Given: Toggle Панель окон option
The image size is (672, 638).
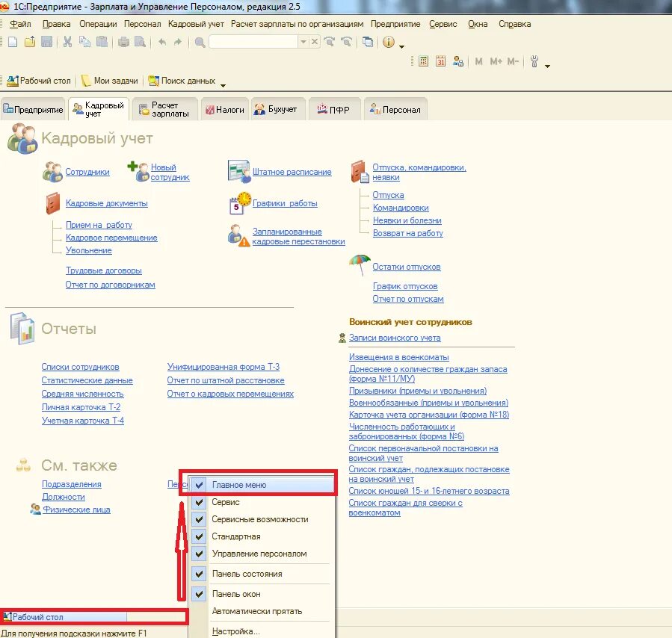Looking at the screenshot, I should 199,594.
